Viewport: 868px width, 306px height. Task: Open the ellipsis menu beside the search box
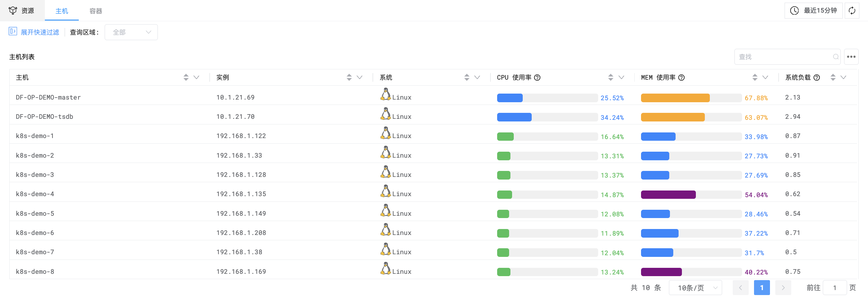point(851,56)
